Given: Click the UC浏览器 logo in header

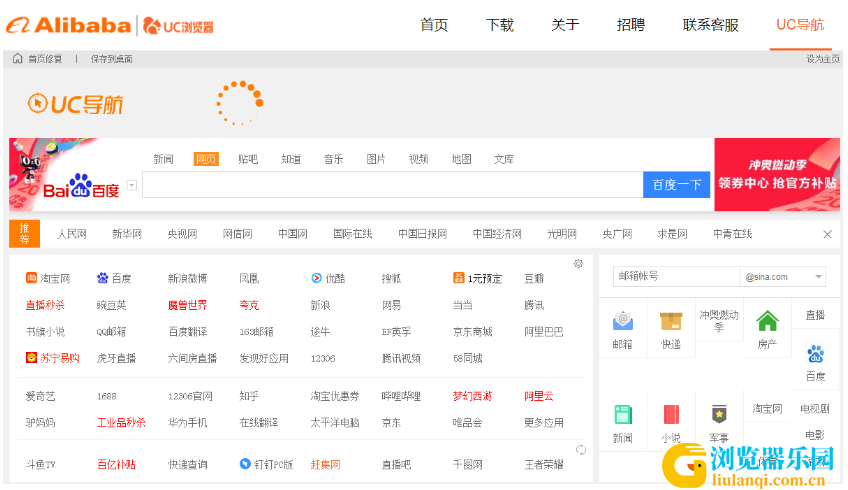Looking at the screenshot, I should point(178,26).
